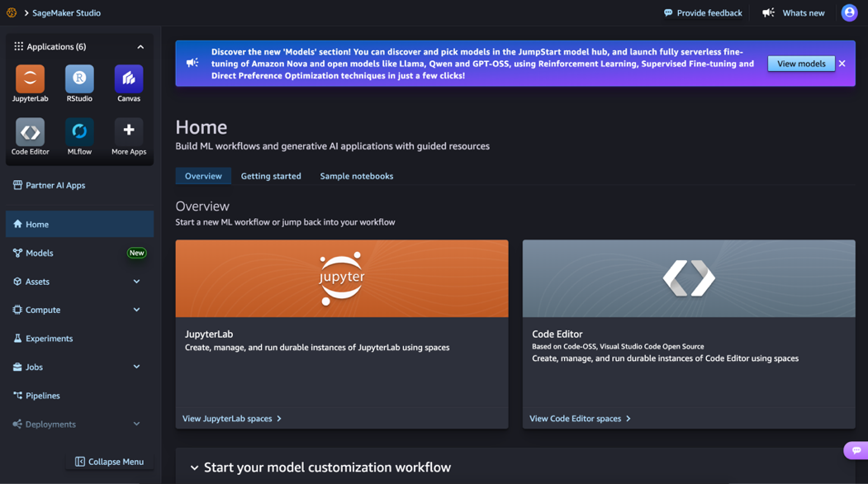The width and height of the screenshot is (868, 484).
Task: Click the user profile avatar icon
Action: [849, 12]
